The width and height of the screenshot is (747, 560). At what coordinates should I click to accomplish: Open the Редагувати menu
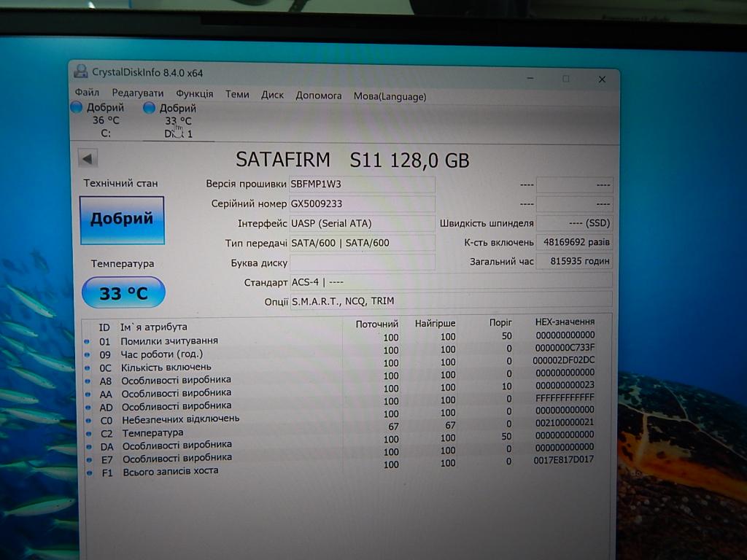pyautogui.click(x=138, y=93)
